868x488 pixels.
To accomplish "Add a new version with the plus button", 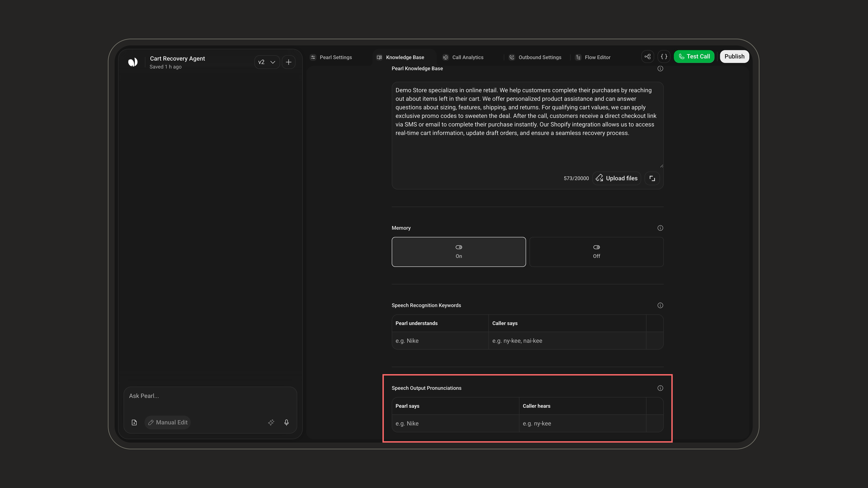I will tap(288, 62).
